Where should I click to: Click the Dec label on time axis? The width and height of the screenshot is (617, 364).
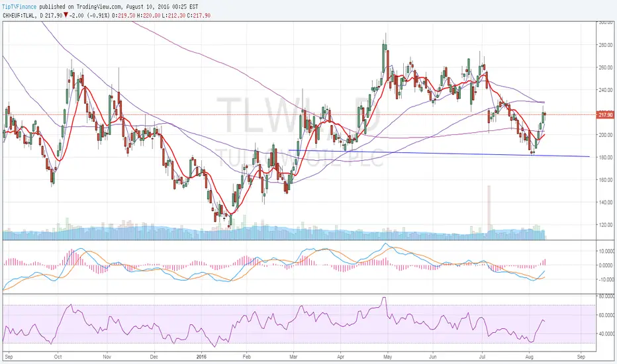[x=154, y=357]
